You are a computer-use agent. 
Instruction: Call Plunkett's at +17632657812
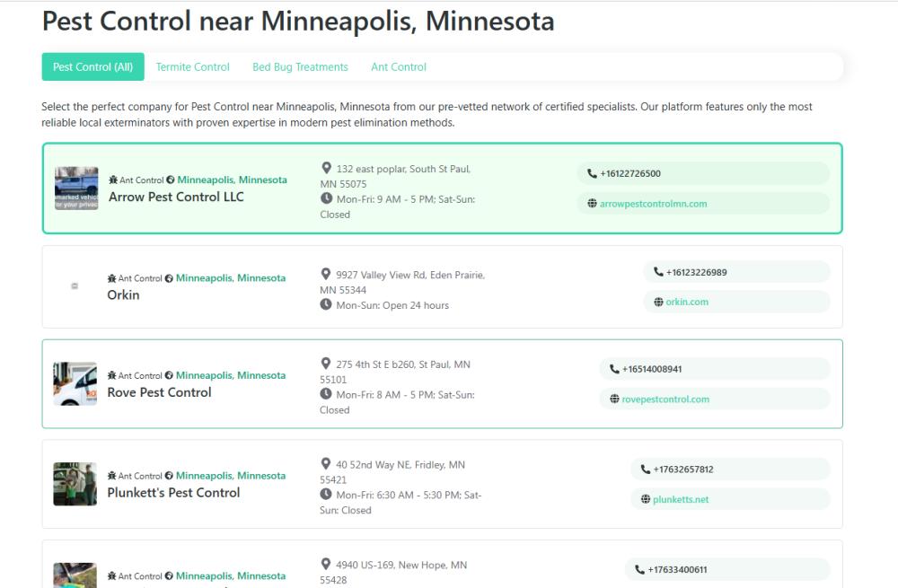point(683,470)
